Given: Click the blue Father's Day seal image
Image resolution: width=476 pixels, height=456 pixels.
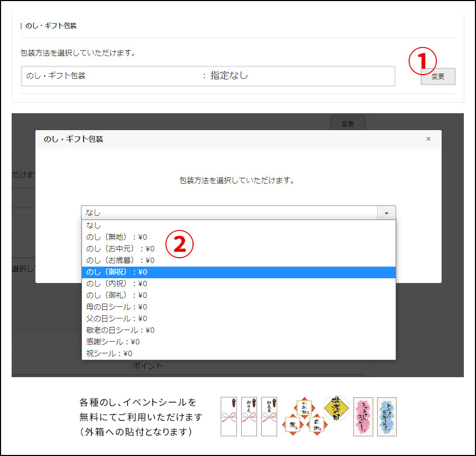Looking at the screenshot, I should (x=387, y=417).
